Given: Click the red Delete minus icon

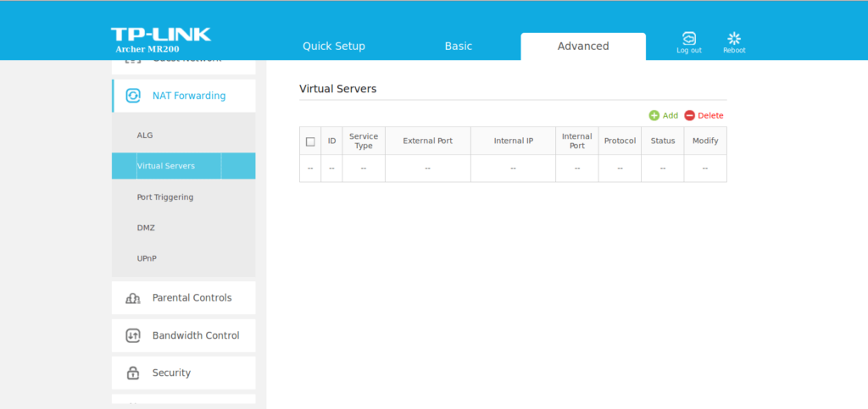Looking at the screenshot, I should pos(689,115).
